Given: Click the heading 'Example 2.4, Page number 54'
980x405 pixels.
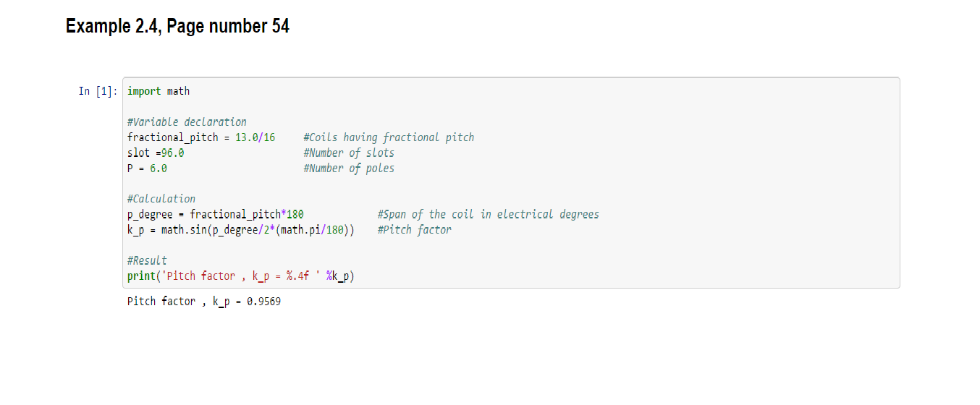Looking at the screenshot, I should [177, 27].
